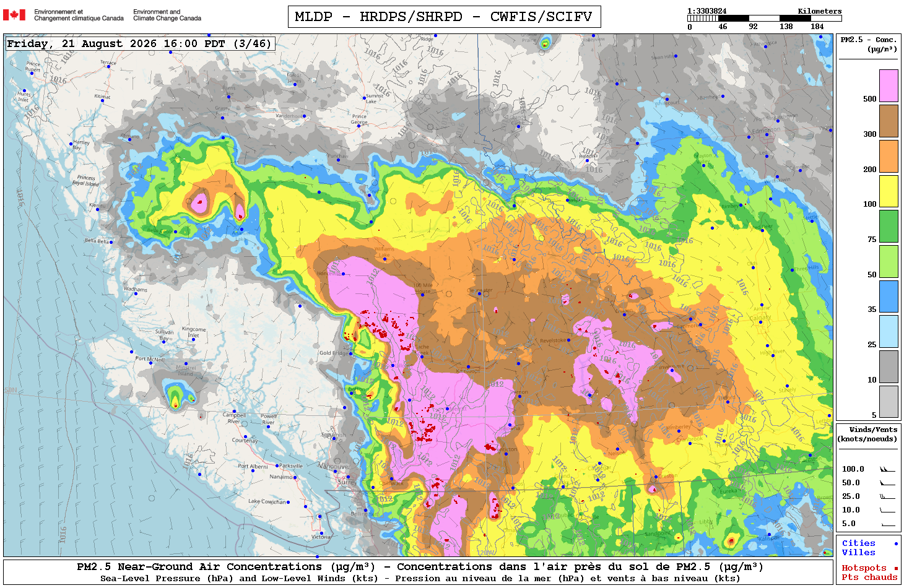904x588 pixels.
Task: Select the yellow 100–200 legend swatch
Action: (x=889, y=191)
